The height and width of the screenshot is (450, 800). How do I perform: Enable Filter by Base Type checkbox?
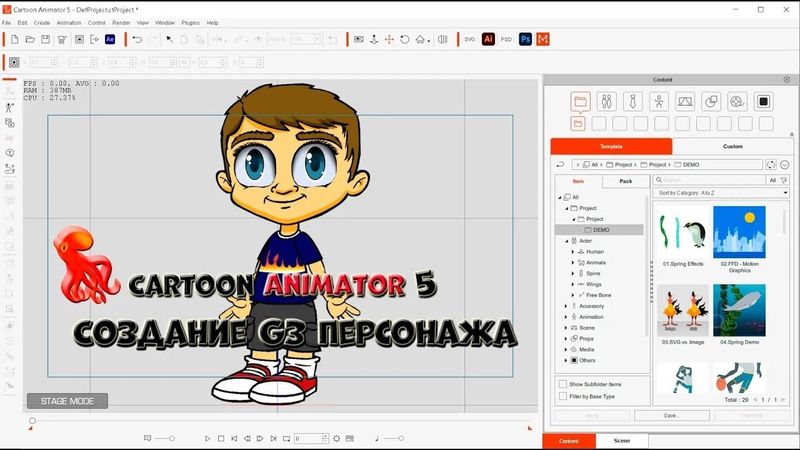[563, 396]
